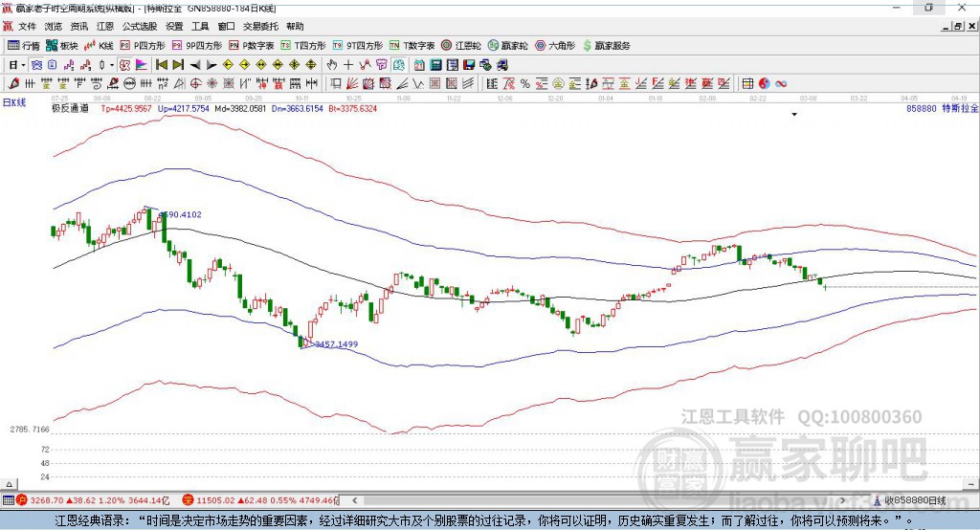
Task: Click the black right arrow icon
Action: 212,65
